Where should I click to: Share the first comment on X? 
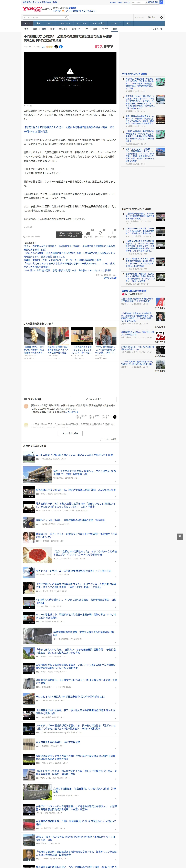click(115, 417)
